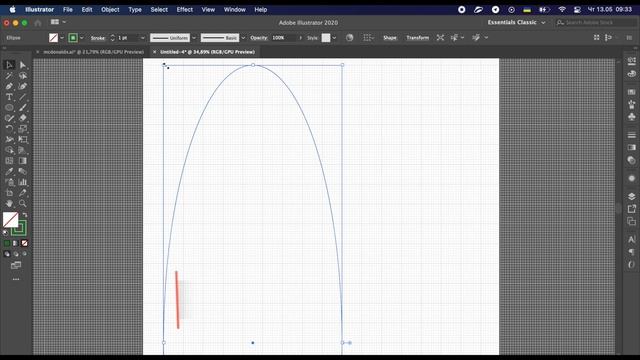
Task: Open the graphic Style dropdown
Action: [334, 38]
